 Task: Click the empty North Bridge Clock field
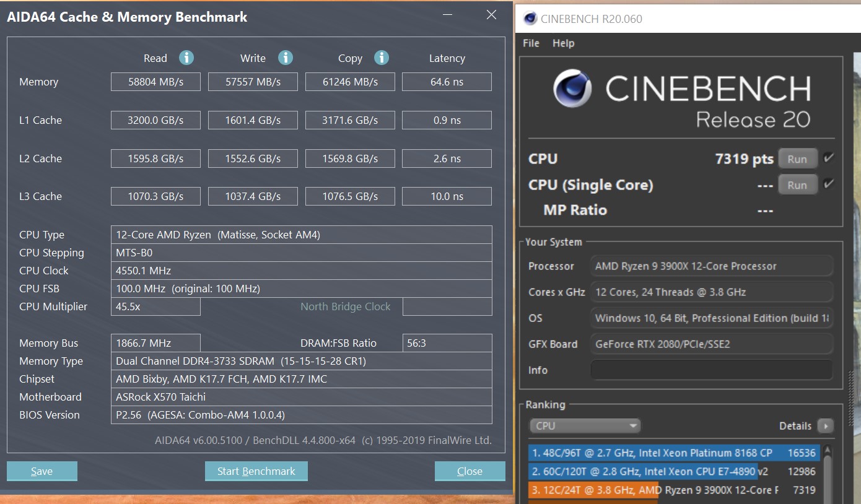coord(447,306)
